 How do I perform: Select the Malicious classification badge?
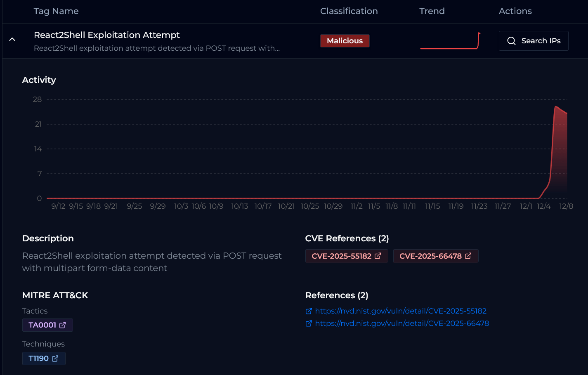coord(345,40)
